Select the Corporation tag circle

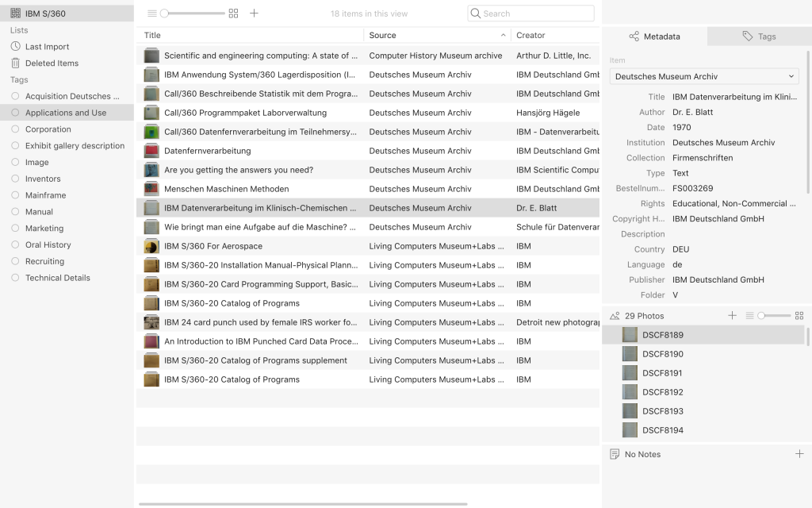[15, 129]
